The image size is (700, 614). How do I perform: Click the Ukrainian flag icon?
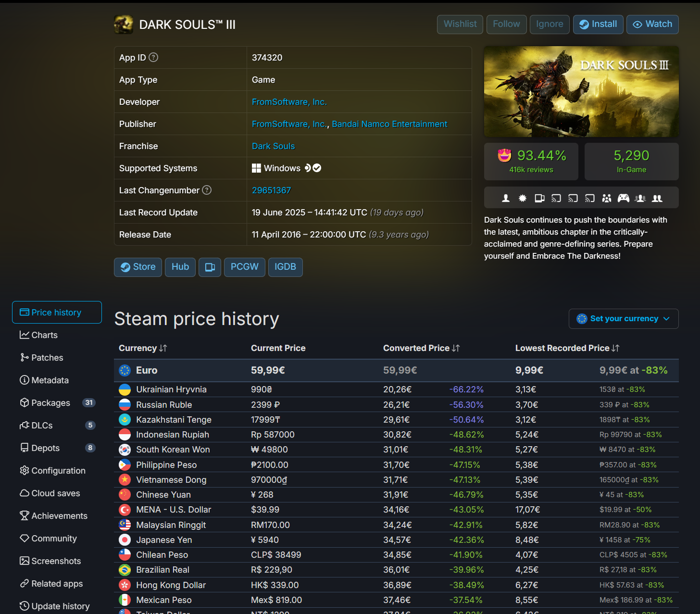(x=125, y=389)
